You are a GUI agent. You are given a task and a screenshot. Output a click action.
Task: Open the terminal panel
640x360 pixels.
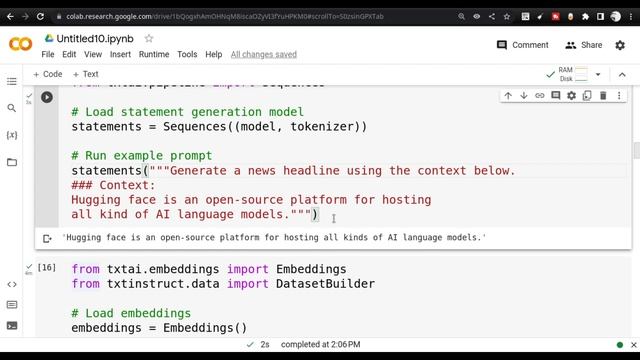tap(12, 325)
